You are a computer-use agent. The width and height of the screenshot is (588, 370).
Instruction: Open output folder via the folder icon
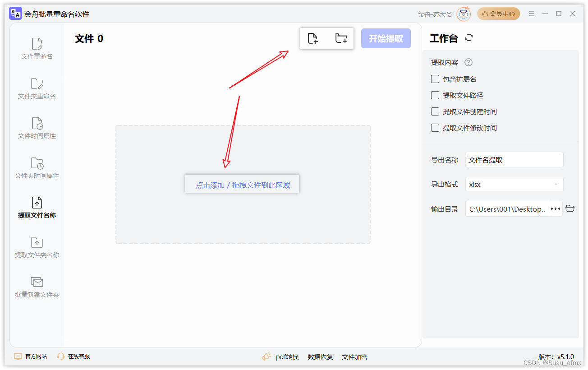point(570,208)
